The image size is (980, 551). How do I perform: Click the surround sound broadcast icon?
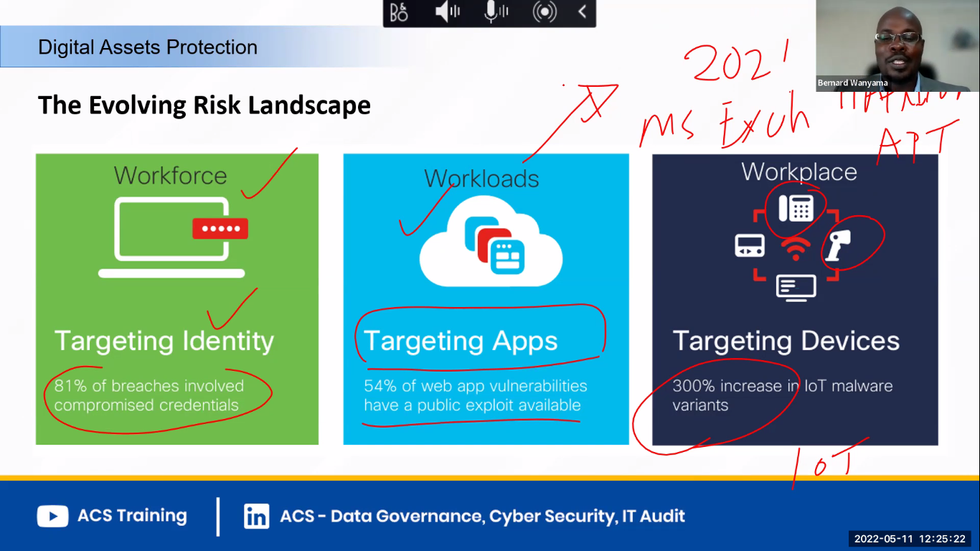click(x=545, y=12)
